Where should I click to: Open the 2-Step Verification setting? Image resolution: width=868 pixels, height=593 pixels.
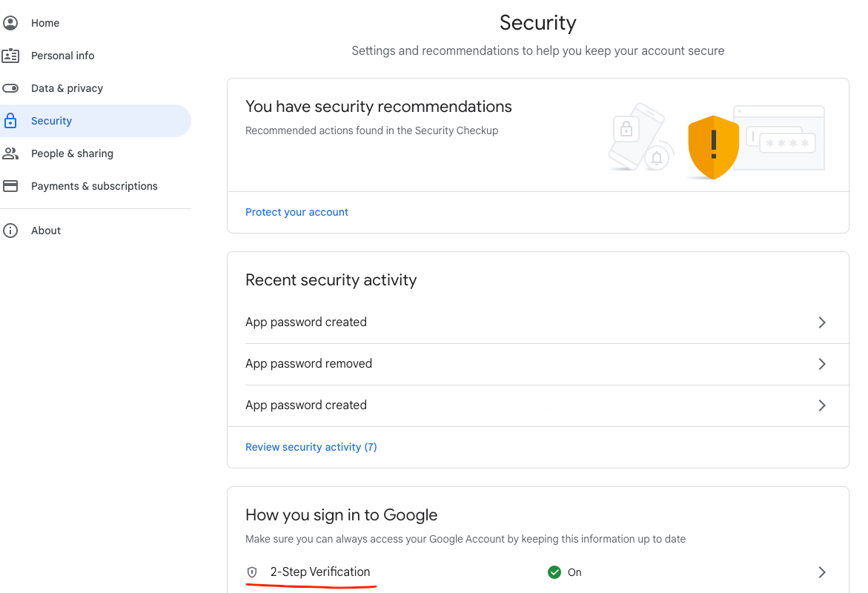pos(320,572)
